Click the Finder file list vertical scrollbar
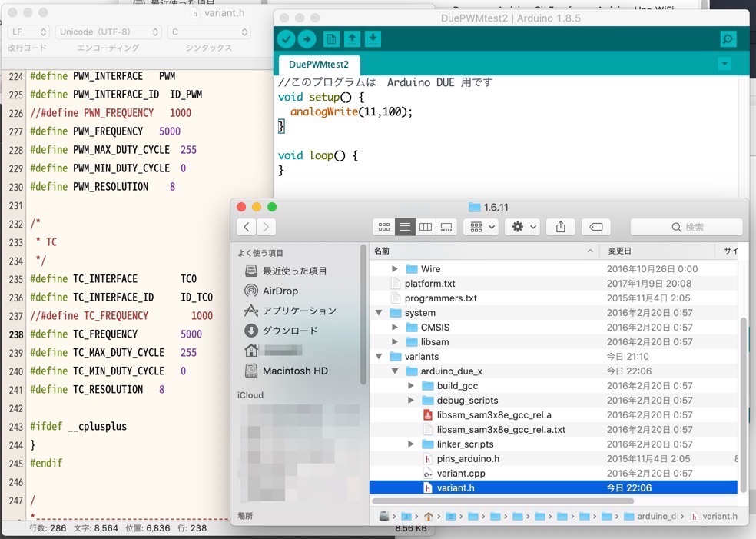Viewport: 756px width, 539px height. point(743,404)
